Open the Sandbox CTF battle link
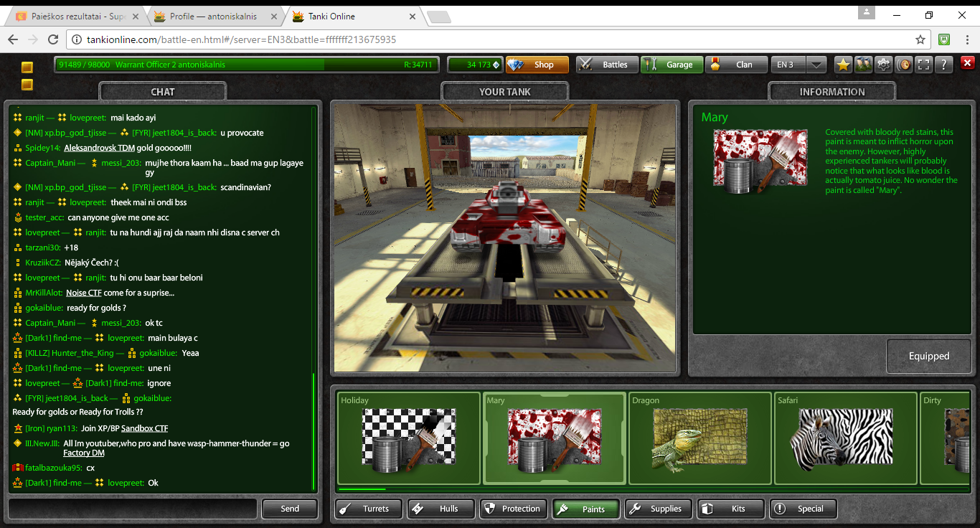Image resolution: width=980 pixels, height=528 pixels. [x=144, y=428]
